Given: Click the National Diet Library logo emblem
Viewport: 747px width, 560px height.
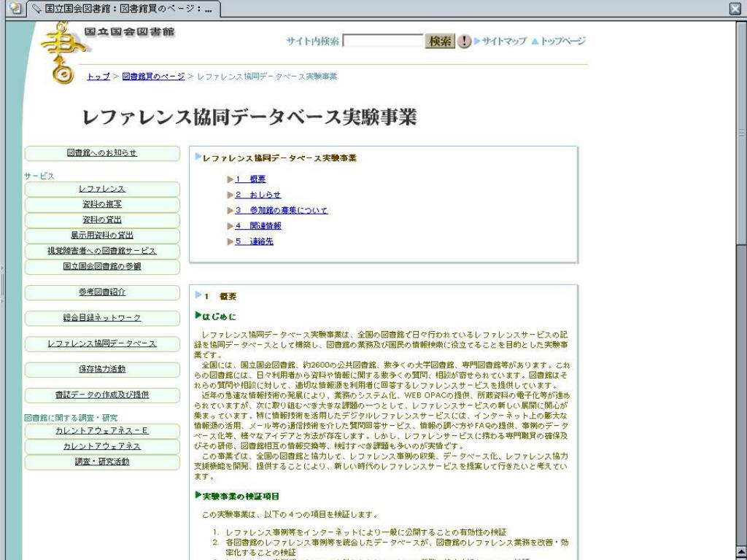Looking at the screenshot, I should [x=63, y=51].
